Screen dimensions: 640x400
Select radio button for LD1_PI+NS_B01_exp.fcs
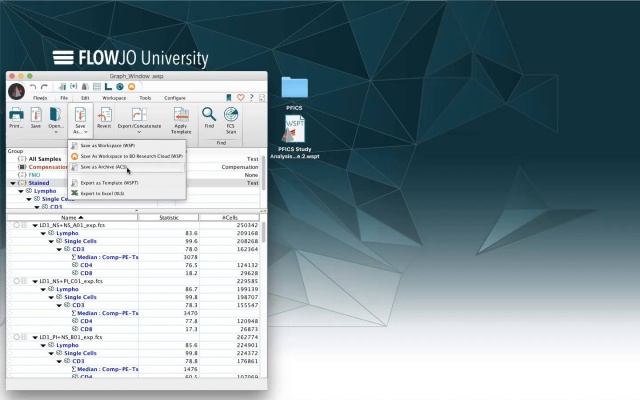[16, 337]
